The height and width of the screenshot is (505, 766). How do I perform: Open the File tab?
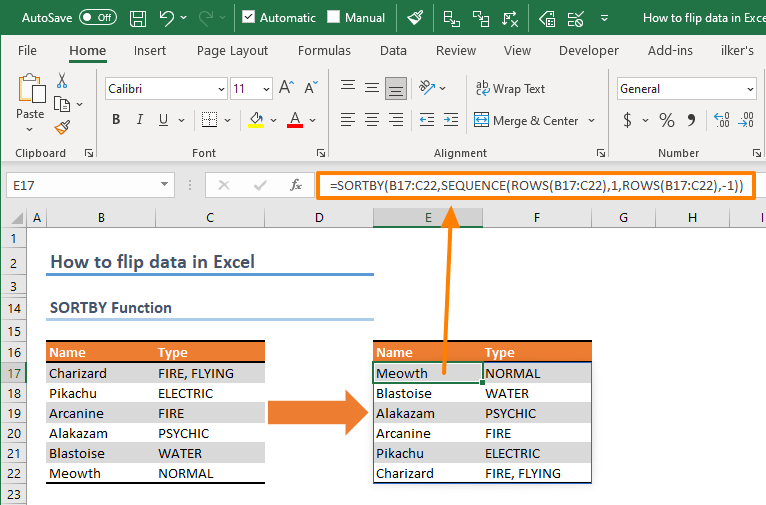[x=27, y=51]
